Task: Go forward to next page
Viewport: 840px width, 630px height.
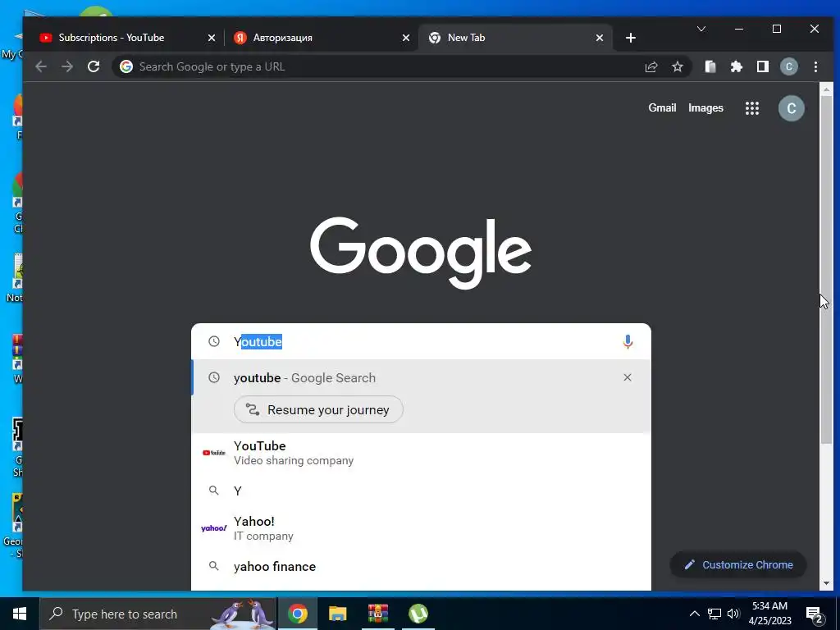Action: (x=67, y=66)
